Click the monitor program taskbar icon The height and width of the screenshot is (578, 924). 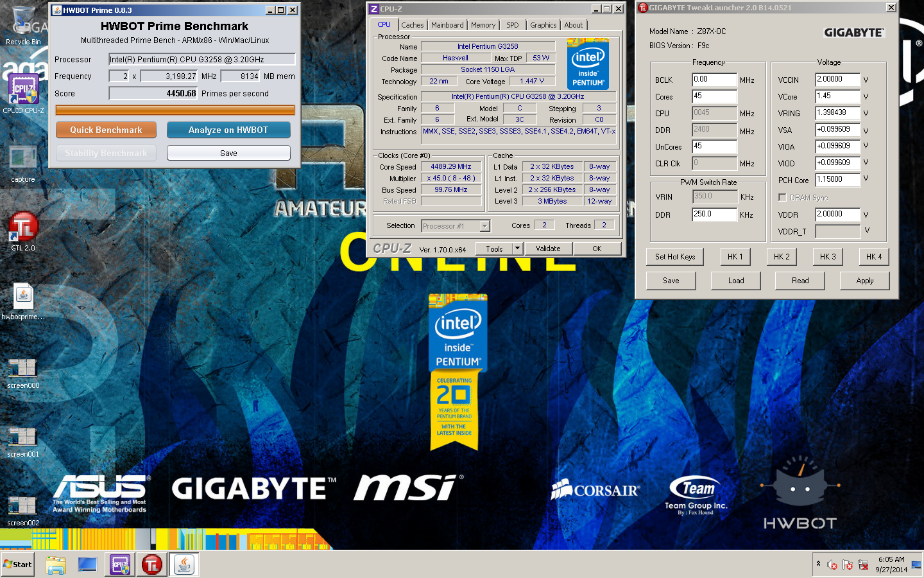[x=87, y=565]
